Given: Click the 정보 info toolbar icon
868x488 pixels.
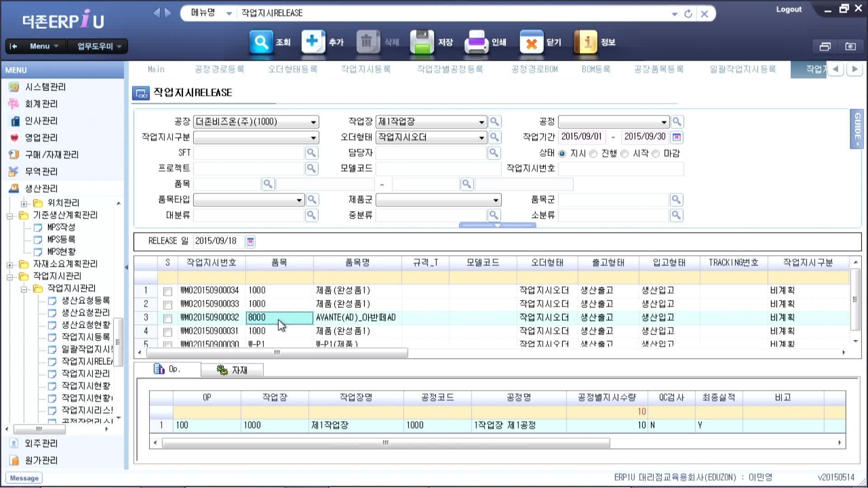Looking at the screenshot, I should (x=585, y=42).
